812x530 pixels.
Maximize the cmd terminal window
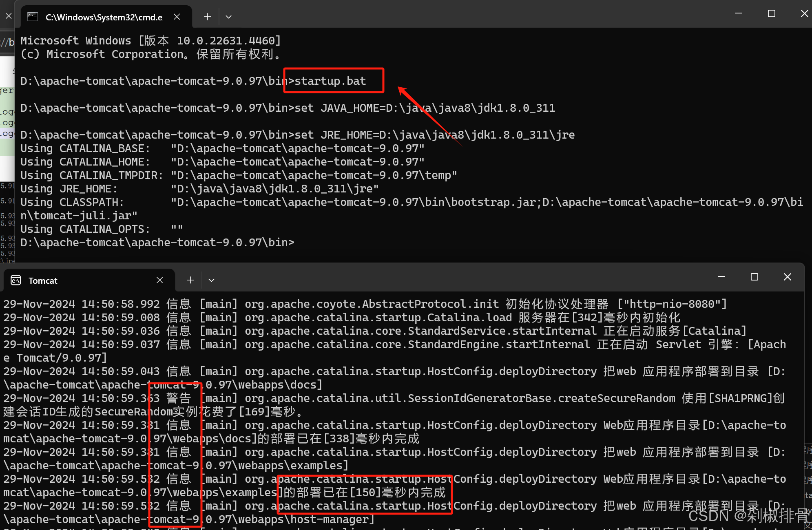pyautogui.click(x=771, y=13)
